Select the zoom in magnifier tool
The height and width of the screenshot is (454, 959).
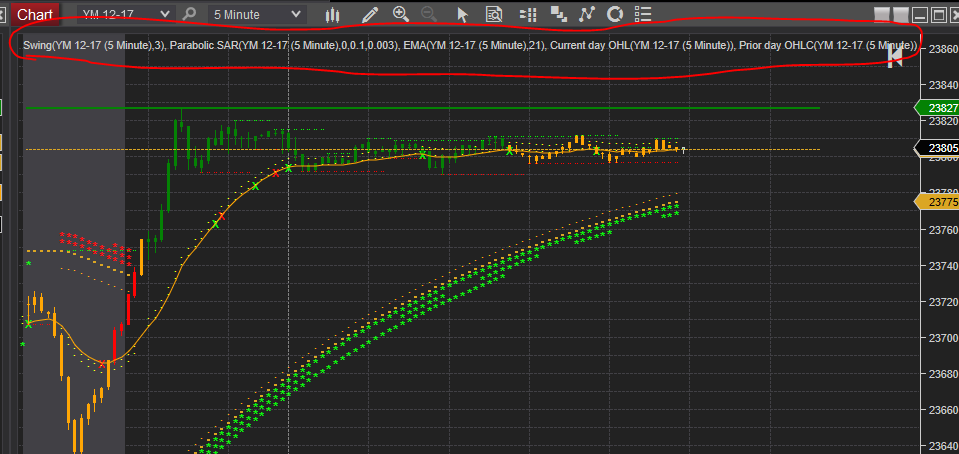pyautogui.click(x=401, y=14)
